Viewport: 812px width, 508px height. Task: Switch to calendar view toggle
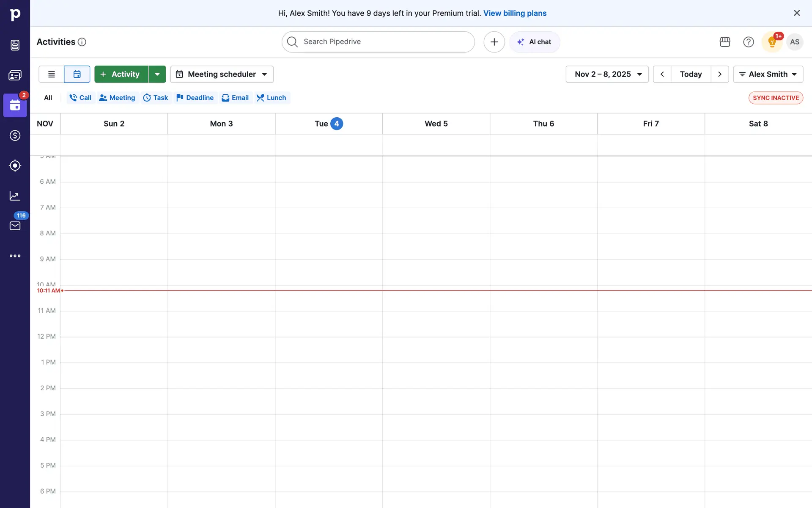click(77, 74)
